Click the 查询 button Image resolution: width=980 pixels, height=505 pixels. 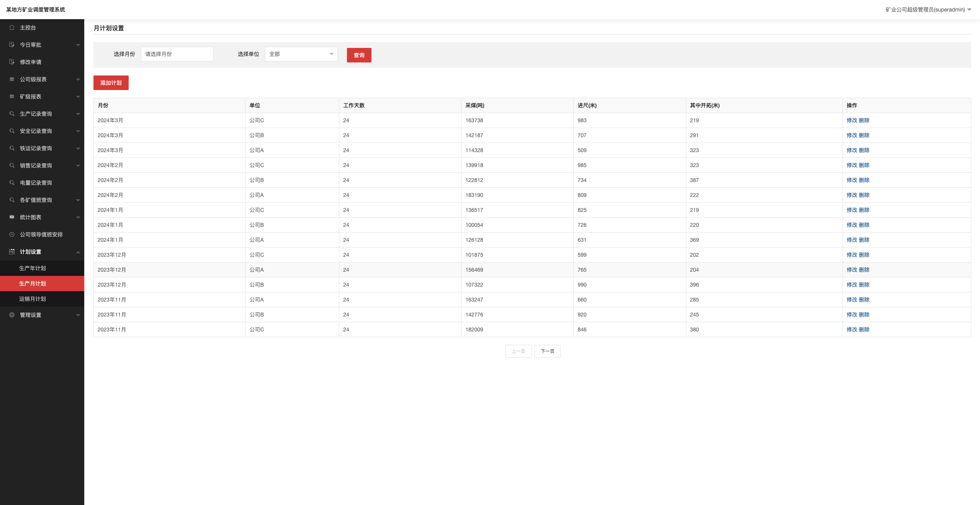pos(359,55)
